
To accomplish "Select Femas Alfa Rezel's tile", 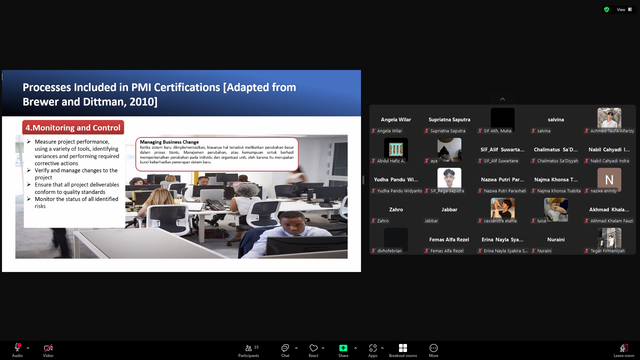I will pyautogui.click(x=449, y=240).
